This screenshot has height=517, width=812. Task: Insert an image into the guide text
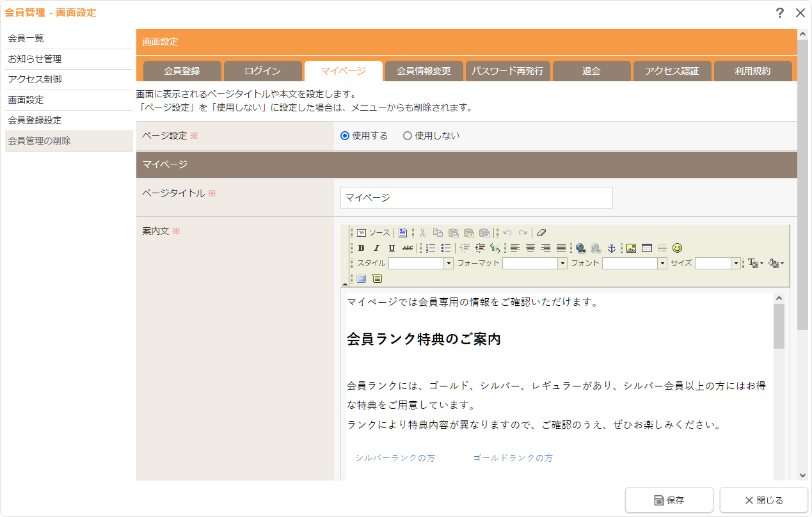point(632,248)
